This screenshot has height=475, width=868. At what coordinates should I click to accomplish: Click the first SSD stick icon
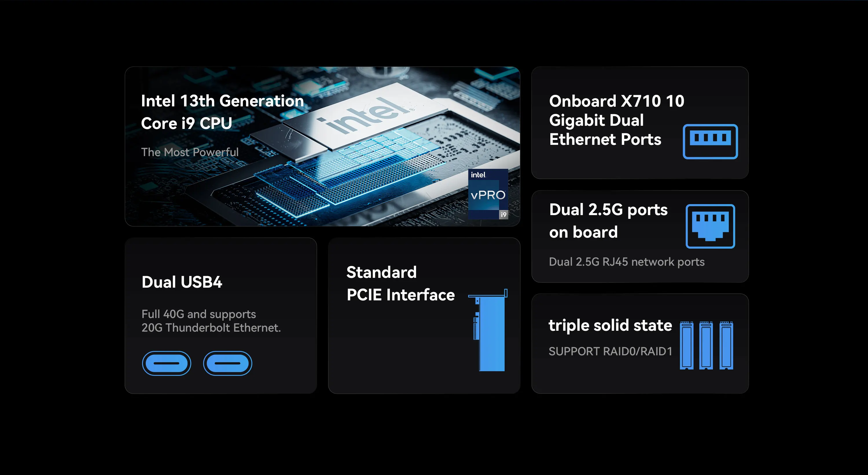tap(686, 345)
